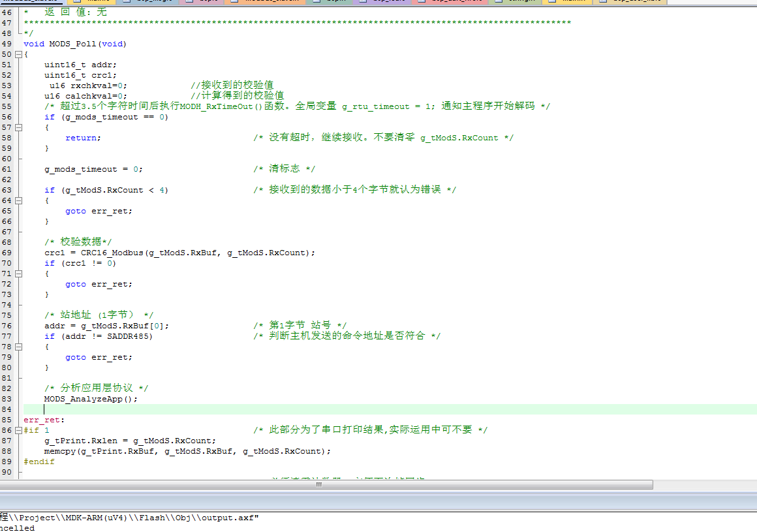Image resolution: width=757 pixels, height=532 pixels.
Task: Click the comment '此部分为了串口打印结果'
Action: coord(370,430)
